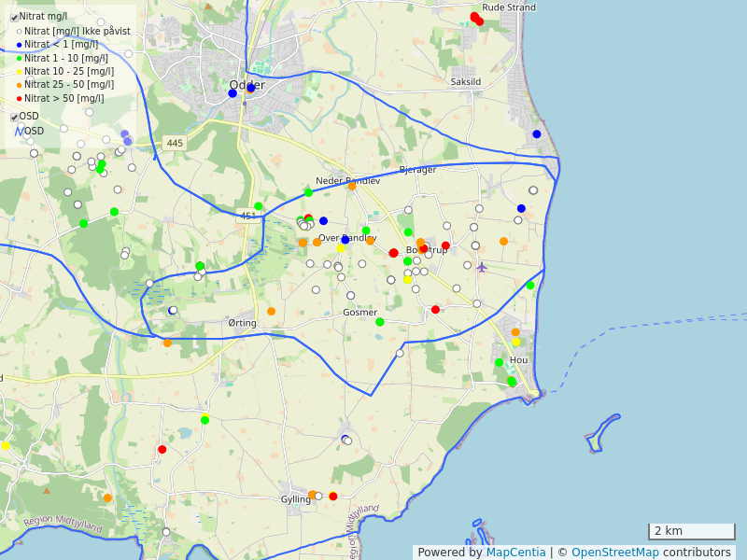The height and width of the screenshot is (560, 747).
Task: Click the Gylling town label
Action: tap(296, 499)
